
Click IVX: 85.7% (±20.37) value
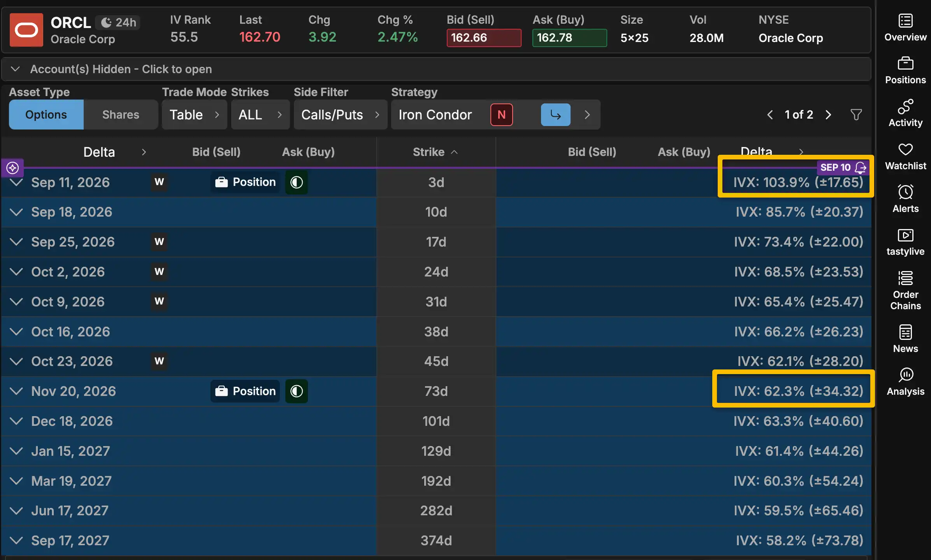[x=799, y=212]
